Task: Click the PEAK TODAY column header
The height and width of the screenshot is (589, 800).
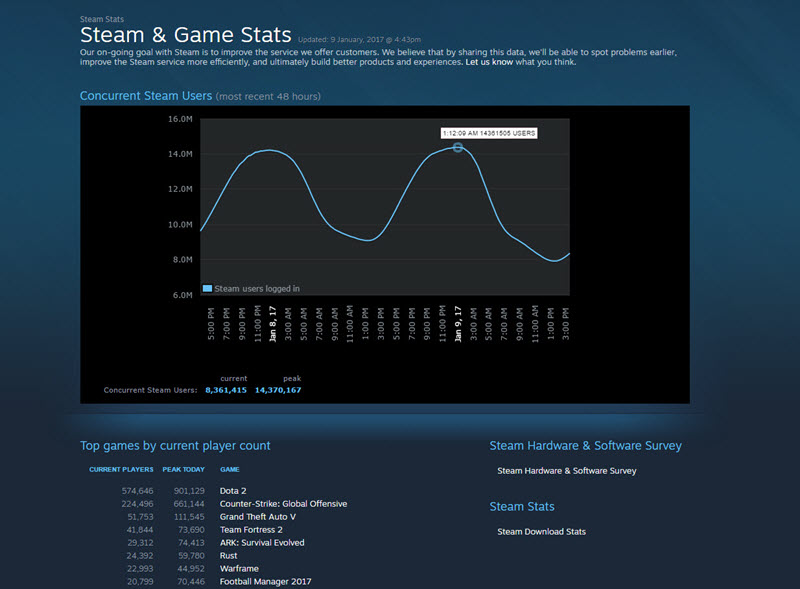Action: (184, 470)
